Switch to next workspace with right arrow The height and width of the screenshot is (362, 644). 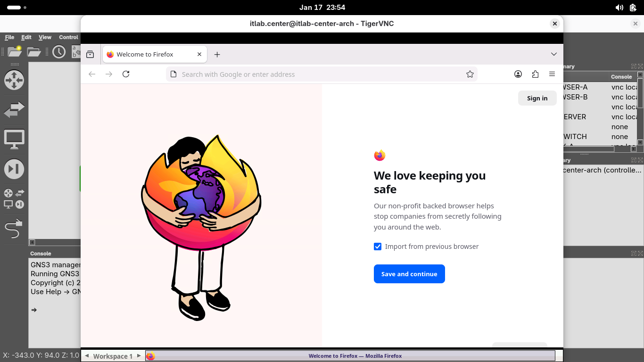click(139, 356)
